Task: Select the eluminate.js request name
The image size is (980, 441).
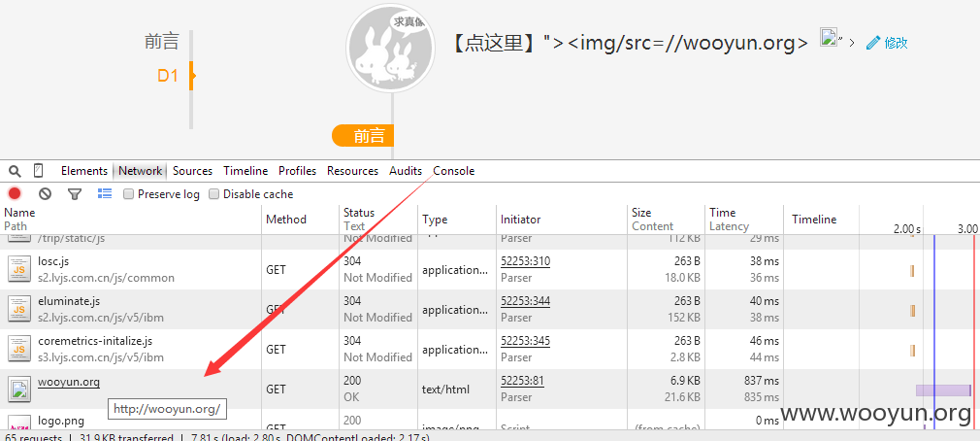Action: point(69,301)
